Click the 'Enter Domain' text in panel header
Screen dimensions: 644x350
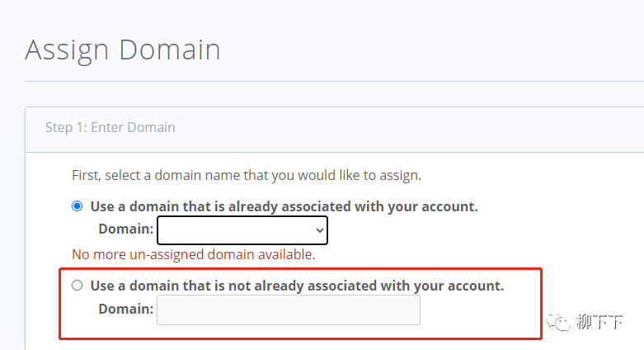tap(133, 127)
